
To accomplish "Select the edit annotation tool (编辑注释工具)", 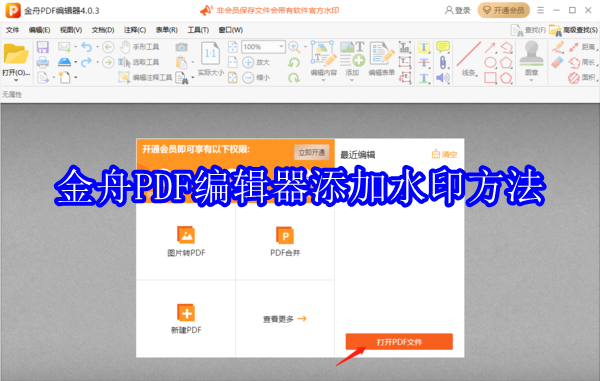I will coord(145,77).
